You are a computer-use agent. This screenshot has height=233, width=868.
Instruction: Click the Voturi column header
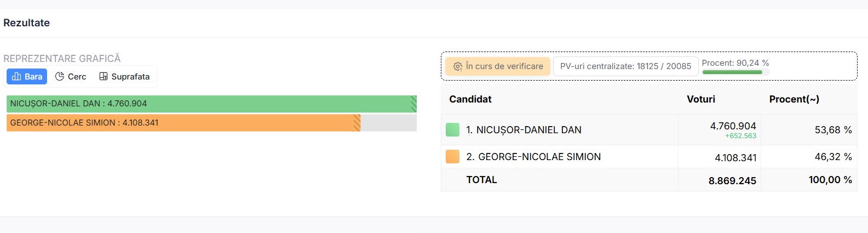click(701, 99)
